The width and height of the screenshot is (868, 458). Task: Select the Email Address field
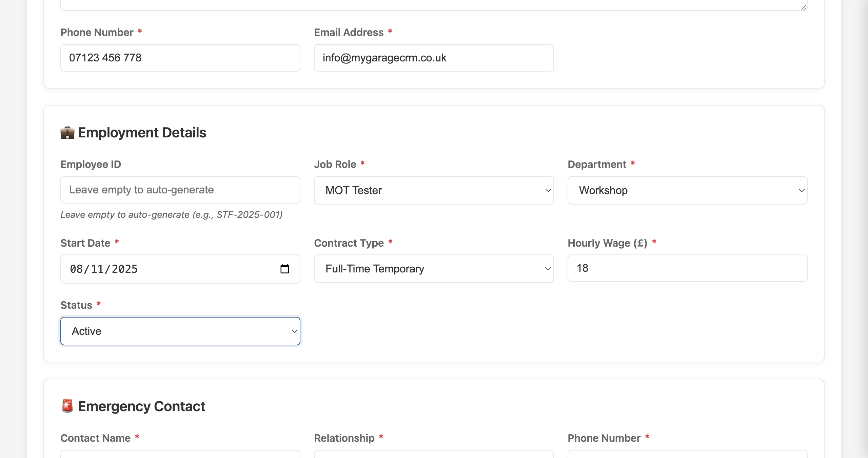[x=434, y=58]
